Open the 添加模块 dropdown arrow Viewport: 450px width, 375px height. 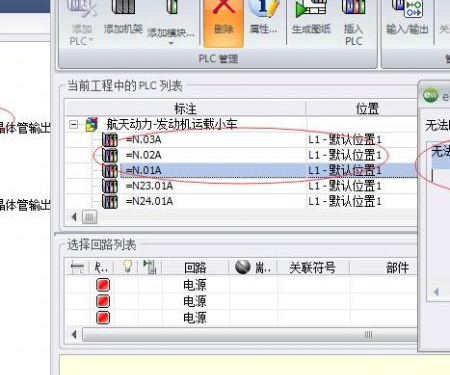coord(171,43)
